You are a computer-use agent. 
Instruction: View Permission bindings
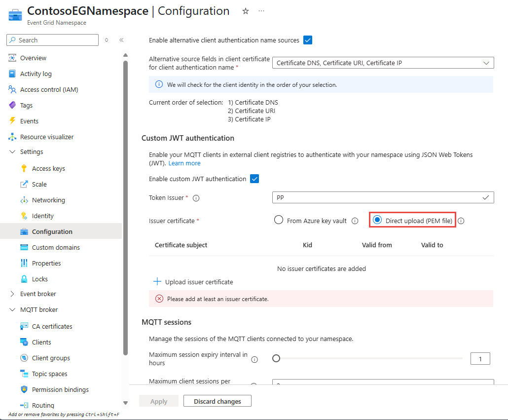58,389
